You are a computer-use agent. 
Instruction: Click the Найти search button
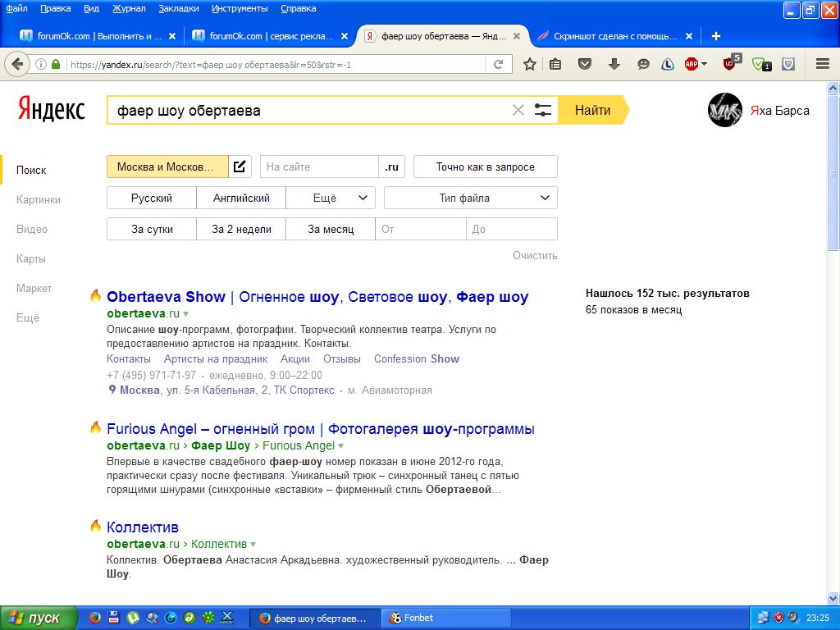592,111
